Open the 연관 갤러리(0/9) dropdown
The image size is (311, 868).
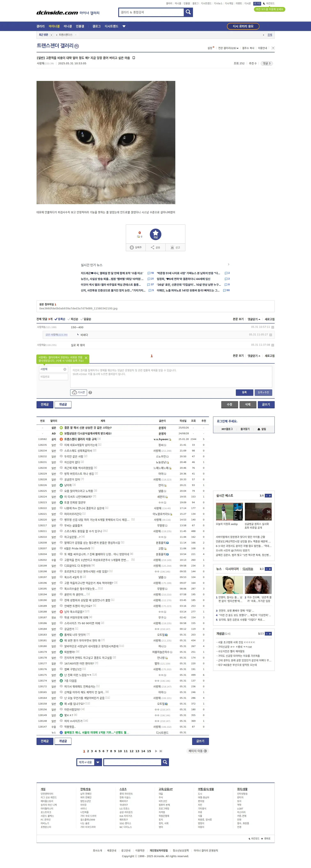[x=228, y=48]
